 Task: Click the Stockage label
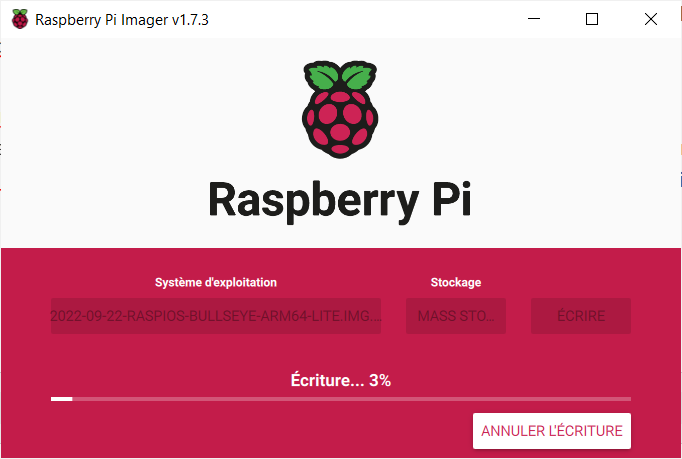(x=456, y=282)
